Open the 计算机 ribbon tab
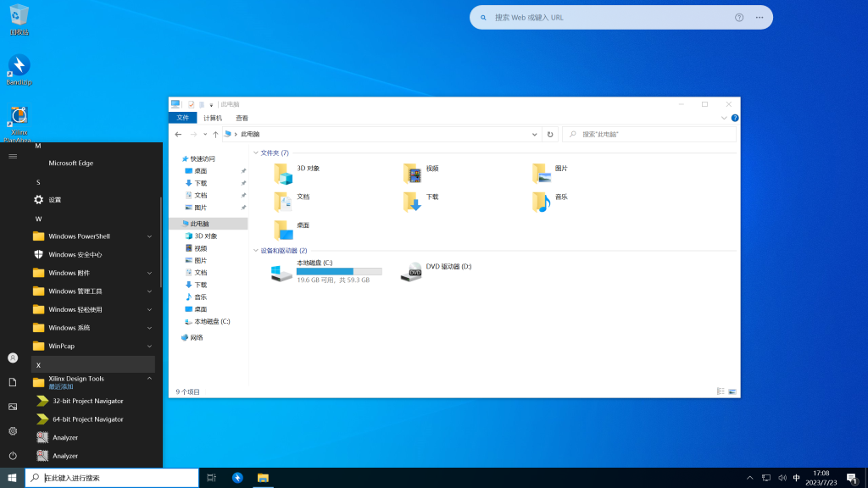Screen dimensions: 868x488 [212, 118]
